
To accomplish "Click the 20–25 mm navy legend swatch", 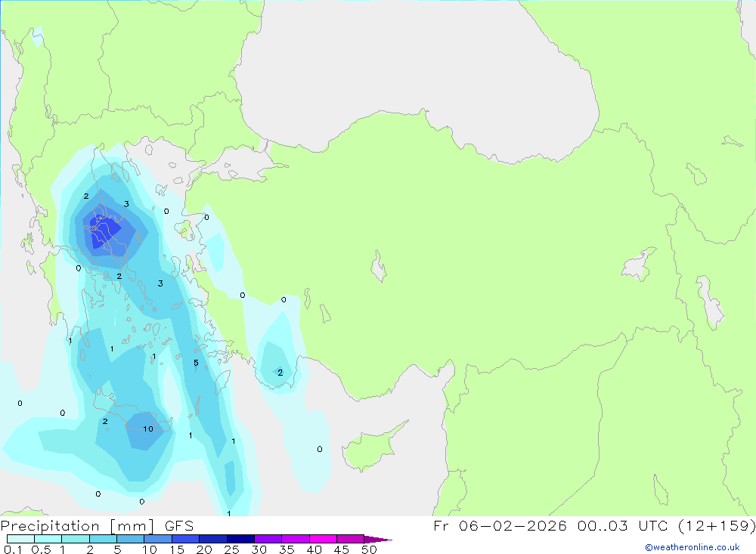I will point(213,539).
